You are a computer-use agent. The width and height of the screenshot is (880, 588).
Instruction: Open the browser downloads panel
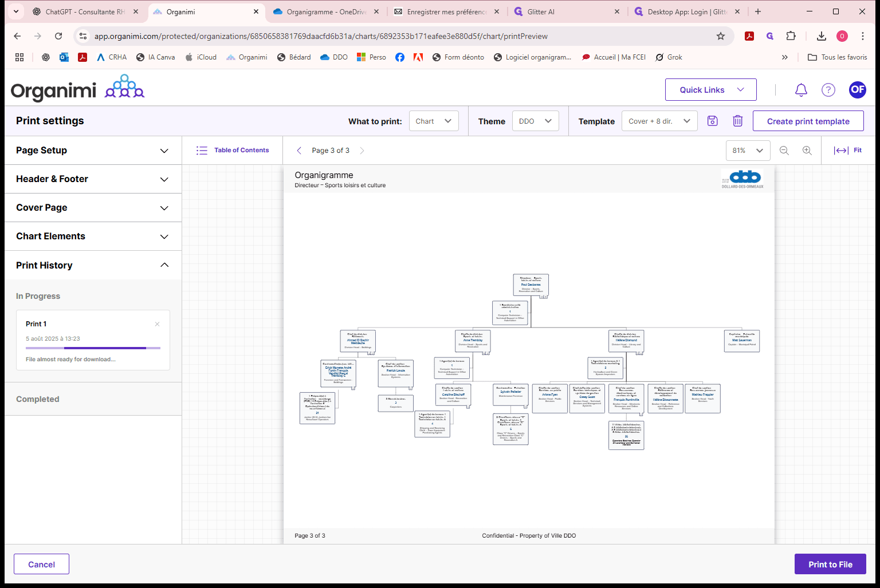click(821, 36)
